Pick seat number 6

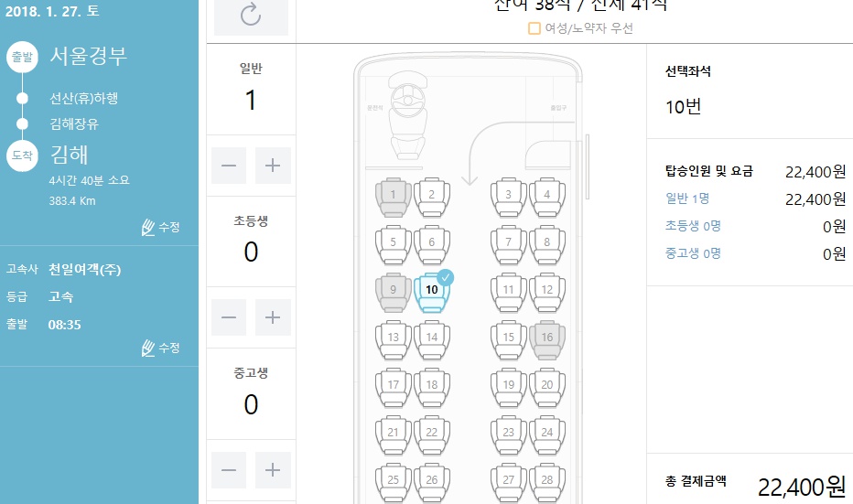pos(432,244)
